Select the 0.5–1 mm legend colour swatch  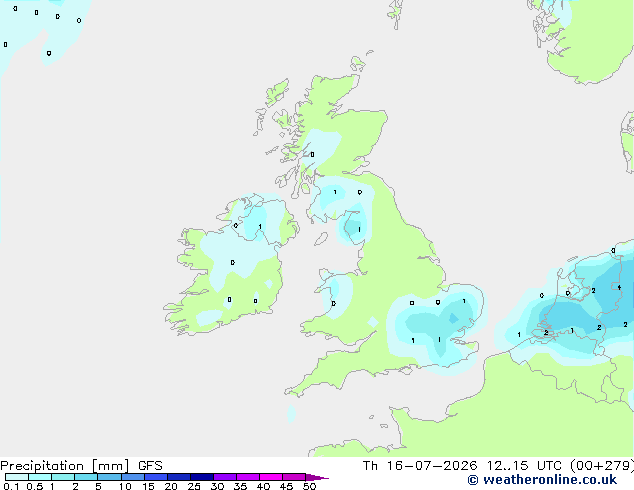tap(40, 477)
